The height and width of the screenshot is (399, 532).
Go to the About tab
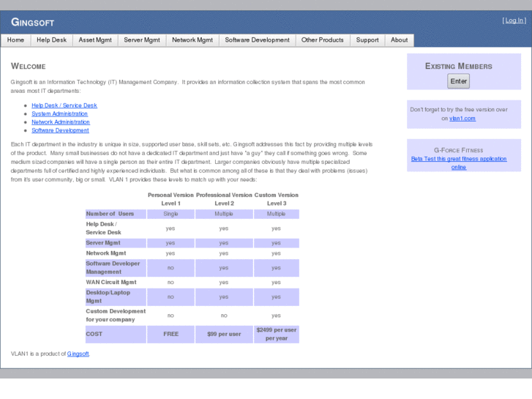399,40
